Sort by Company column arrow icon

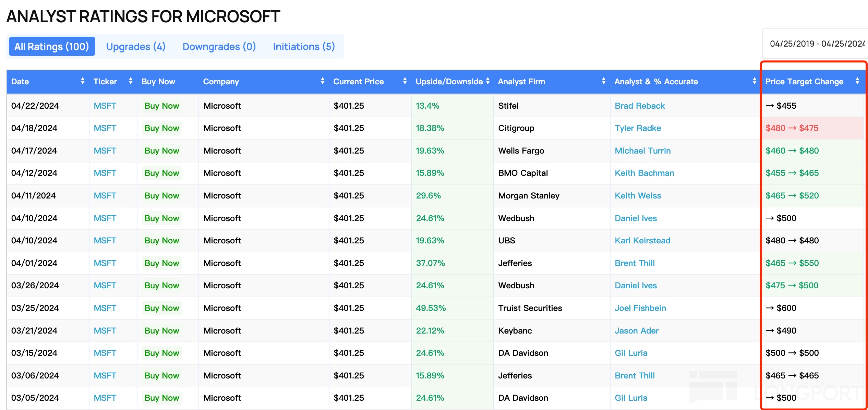(322, 81)
